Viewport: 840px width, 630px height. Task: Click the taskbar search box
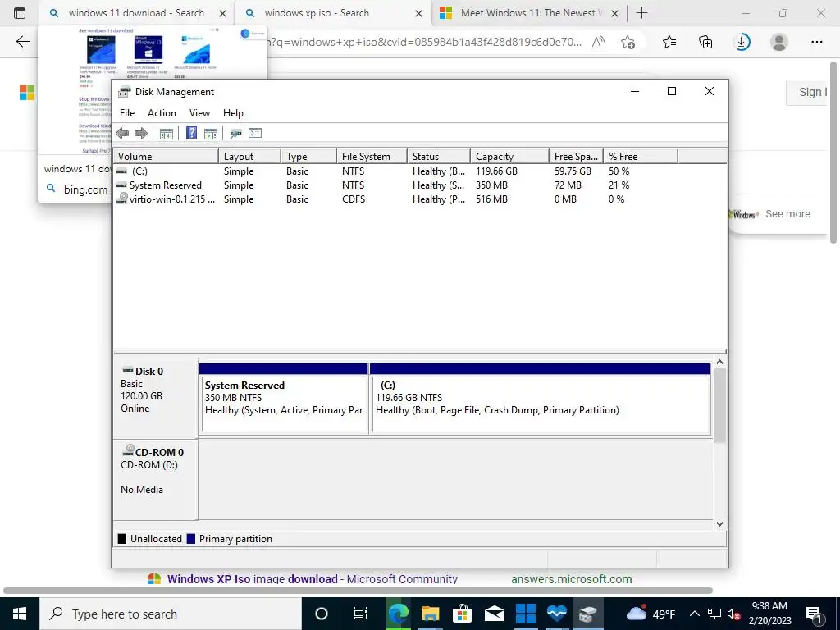[171, 614]
